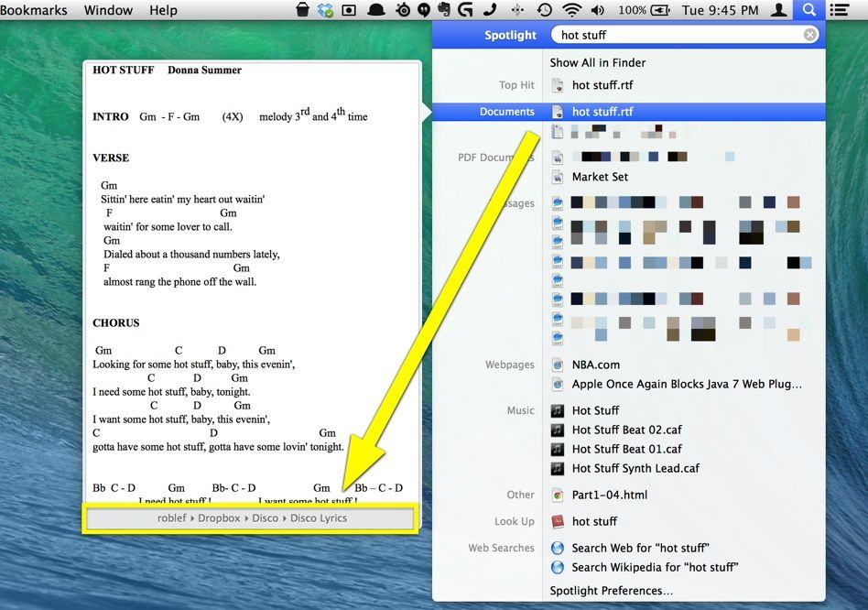
Task: Select the NBA.com webpage result
Action: (595, 365)
